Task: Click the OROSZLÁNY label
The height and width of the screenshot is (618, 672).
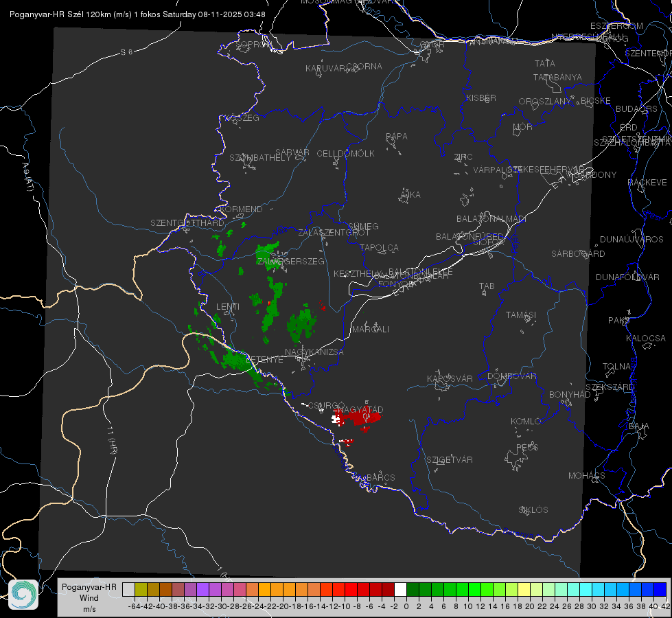Action: click(545, 101)
